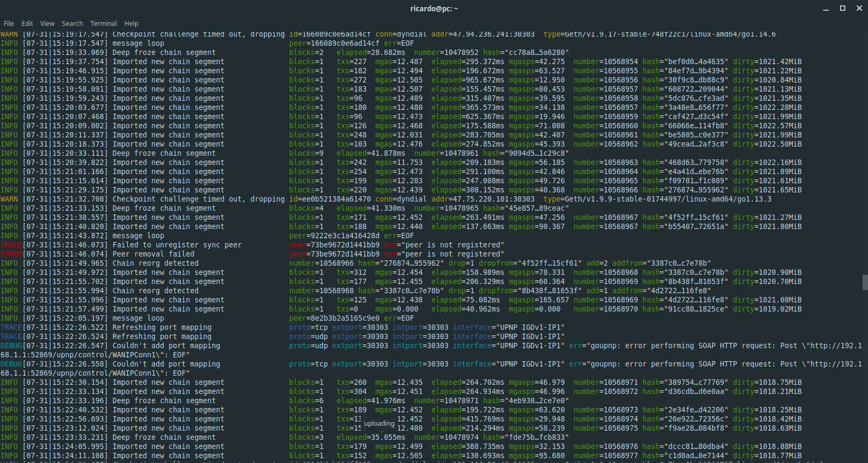Viewport: 868px width, 463px height.
Task: Click peer id=ee0b521384a61470 text
Action: [330, 199]
